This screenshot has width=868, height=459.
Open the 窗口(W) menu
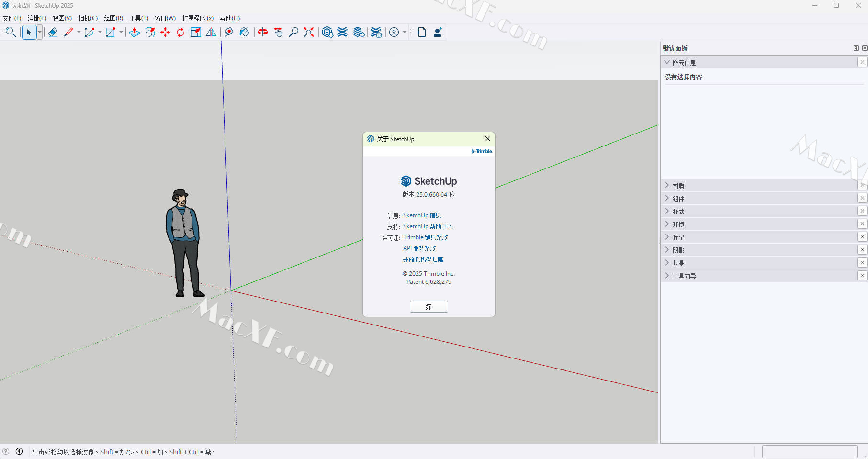pos(165,18)
